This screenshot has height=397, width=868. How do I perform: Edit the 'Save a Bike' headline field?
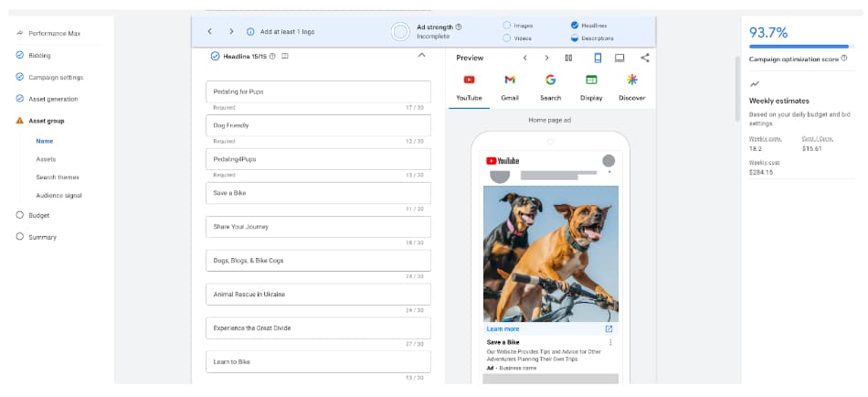point(318,193)
